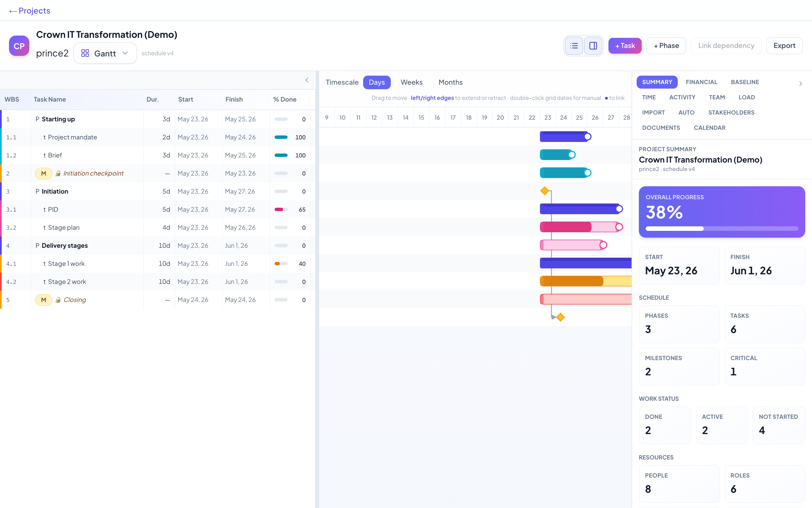Click day 23 in timeline header
The width and height of the screenshot is (812, 508).
pyautogui.click(x=548, y=118)
